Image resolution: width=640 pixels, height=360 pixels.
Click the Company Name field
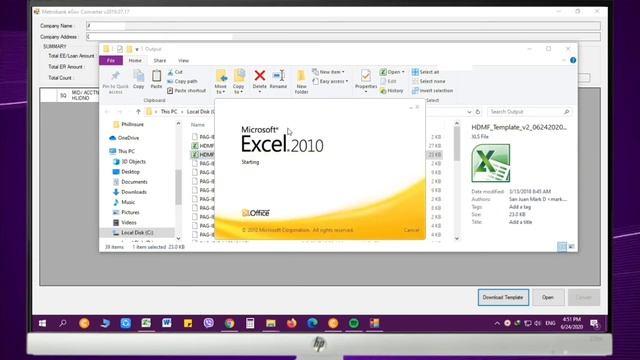pos(343,26)
